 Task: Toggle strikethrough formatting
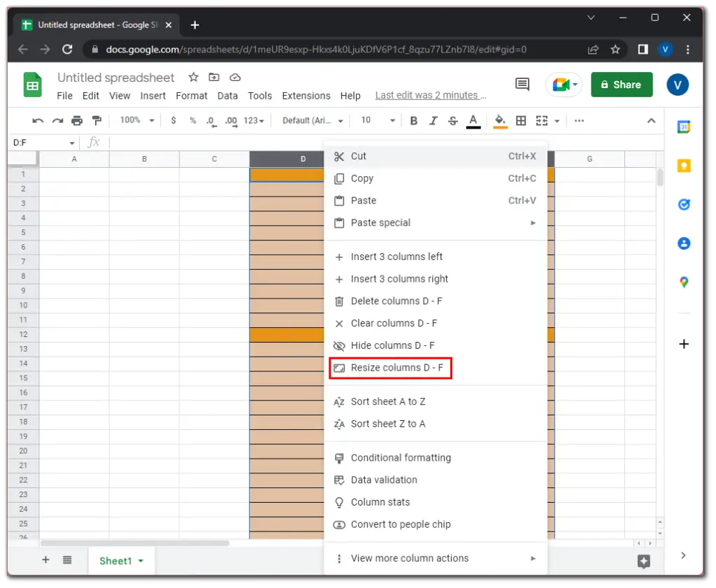453,121
